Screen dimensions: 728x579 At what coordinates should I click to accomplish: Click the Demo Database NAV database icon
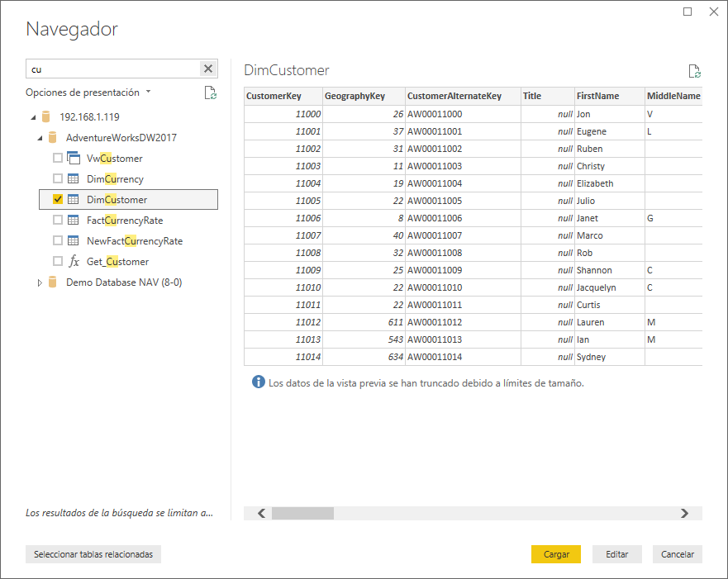click(x=53, y=282)
